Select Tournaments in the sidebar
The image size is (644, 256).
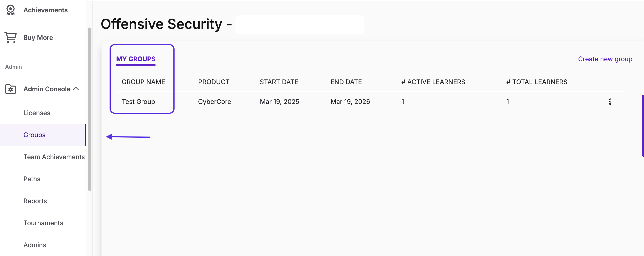[43, 223]
